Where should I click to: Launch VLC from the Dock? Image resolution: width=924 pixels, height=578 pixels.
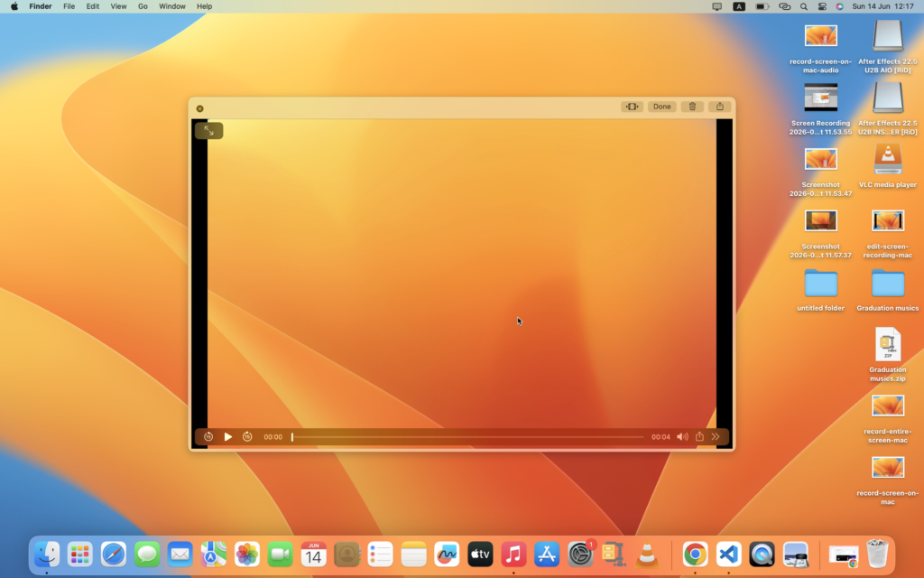[x=647, y=555]
